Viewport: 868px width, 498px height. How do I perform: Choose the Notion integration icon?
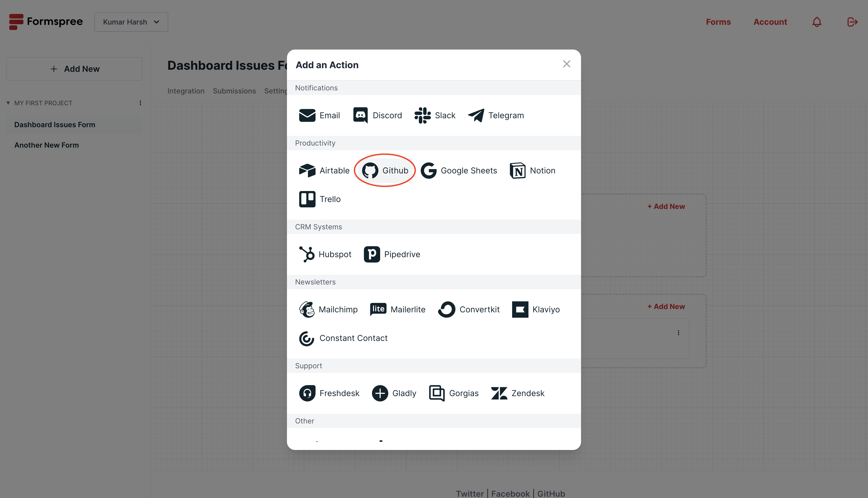(x=517, y=170)
